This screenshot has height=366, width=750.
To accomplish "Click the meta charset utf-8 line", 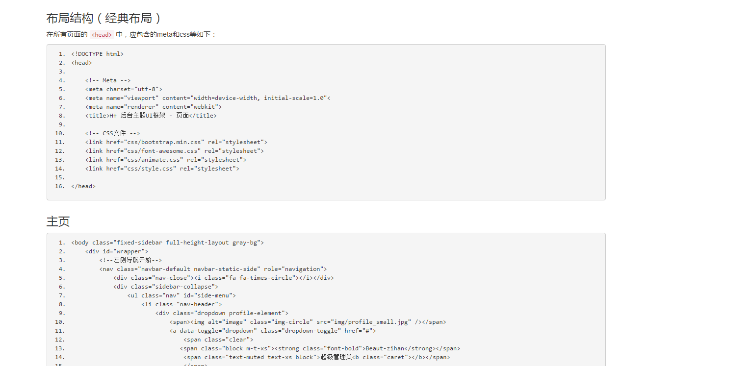I will tap(124, 89).
